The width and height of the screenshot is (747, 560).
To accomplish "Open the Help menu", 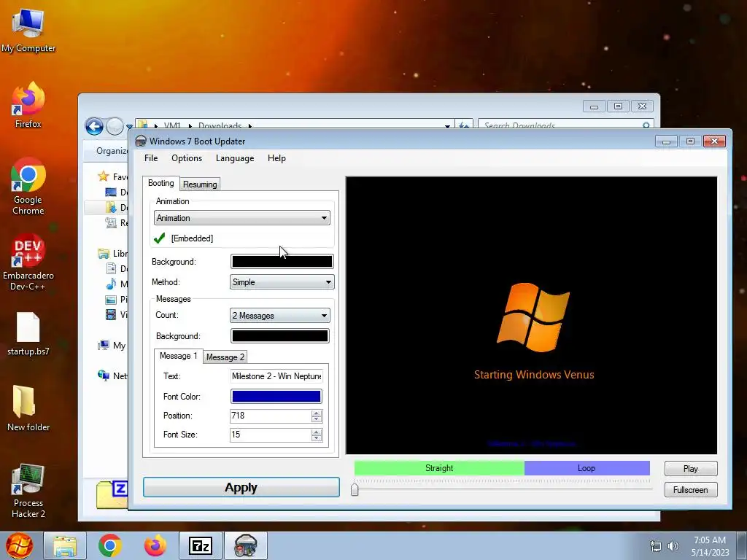I will click(276, 158).
